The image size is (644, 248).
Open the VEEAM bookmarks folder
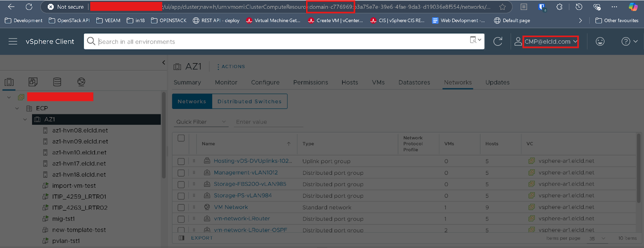tap(108, 20)
